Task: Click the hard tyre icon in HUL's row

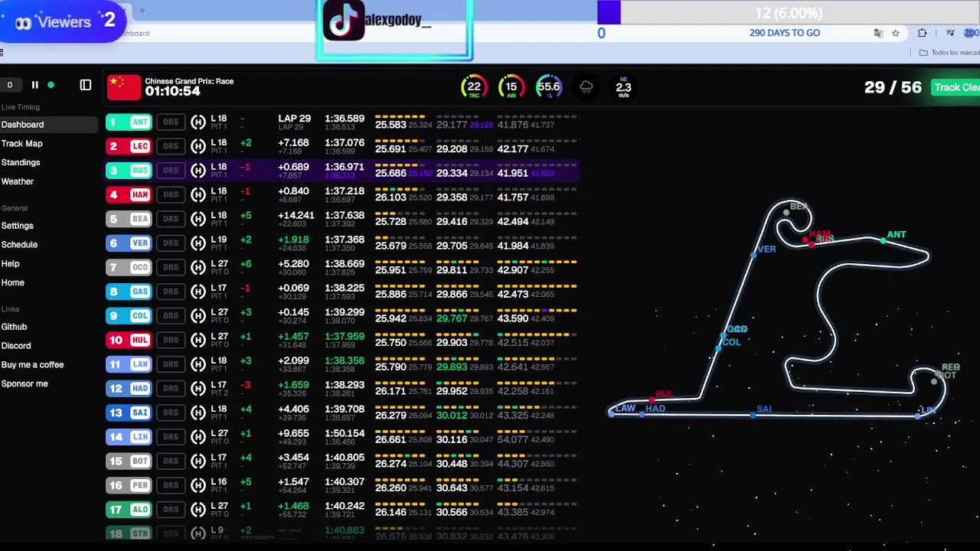Action: pos(198,340)
